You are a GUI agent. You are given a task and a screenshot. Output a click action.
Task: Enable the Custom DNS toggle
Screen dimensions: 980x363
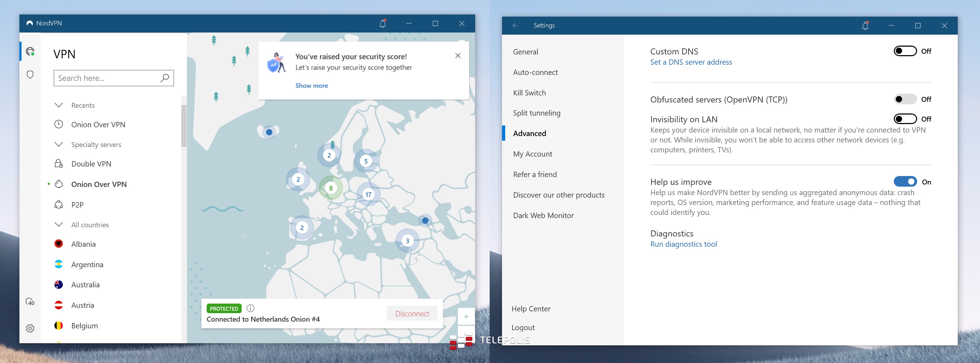pos(905,51)
